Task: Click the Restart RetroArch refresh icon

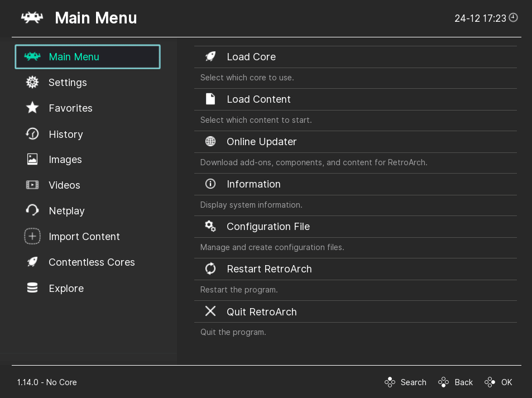Action: point(210,268)
